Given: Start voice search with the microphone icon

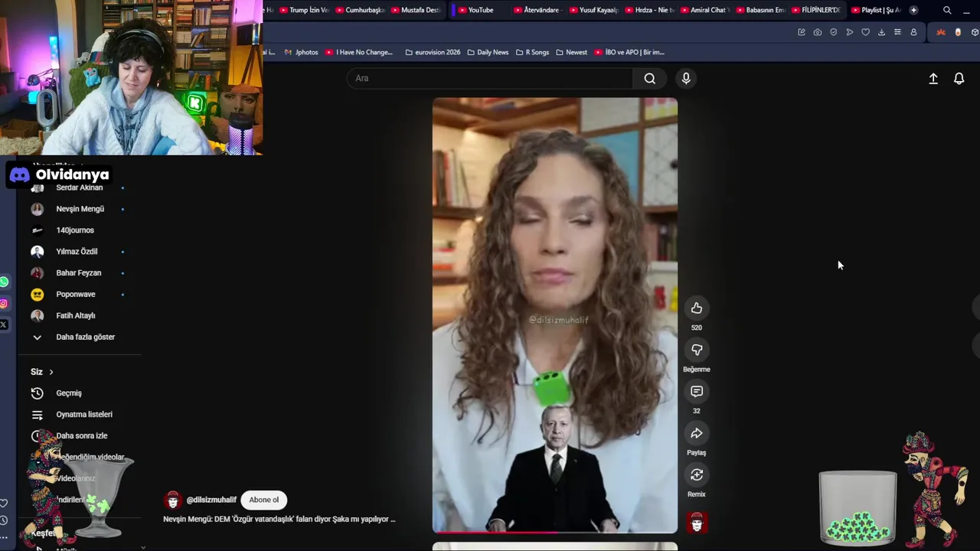Looking at the screenshot, I should pyautogui.click(x=686, y=78).
